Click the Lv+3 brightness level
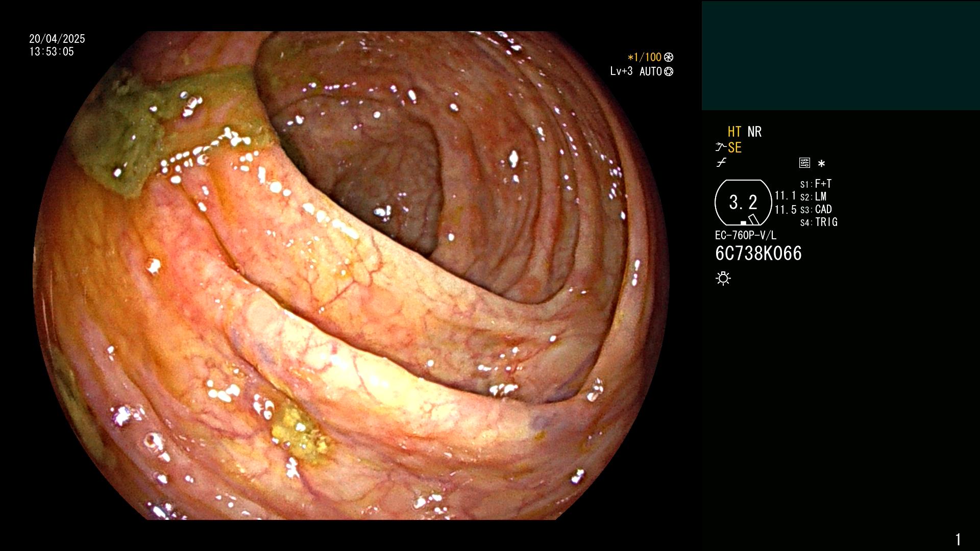Viewport: 980px width, 551px height. (x=621, y=71)
